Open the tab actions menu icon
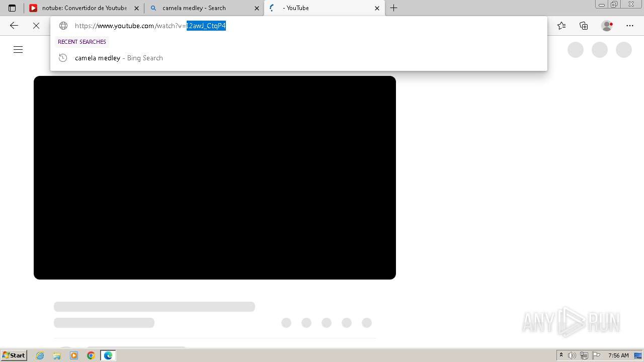The height and width of the screenshot is (362, 644). point(12,8)
